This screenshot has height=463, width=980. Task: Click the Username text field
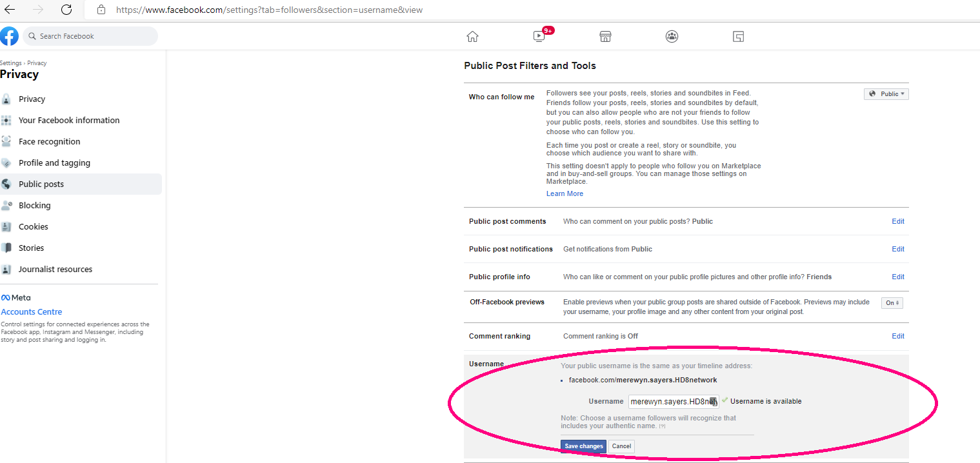point(671,401)
